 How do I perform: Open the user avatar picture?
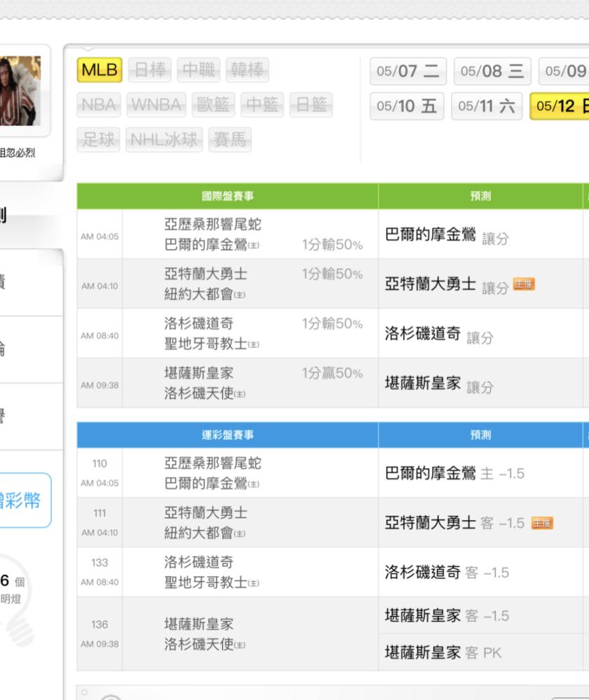pyautogui.click(x=20, y=90)
